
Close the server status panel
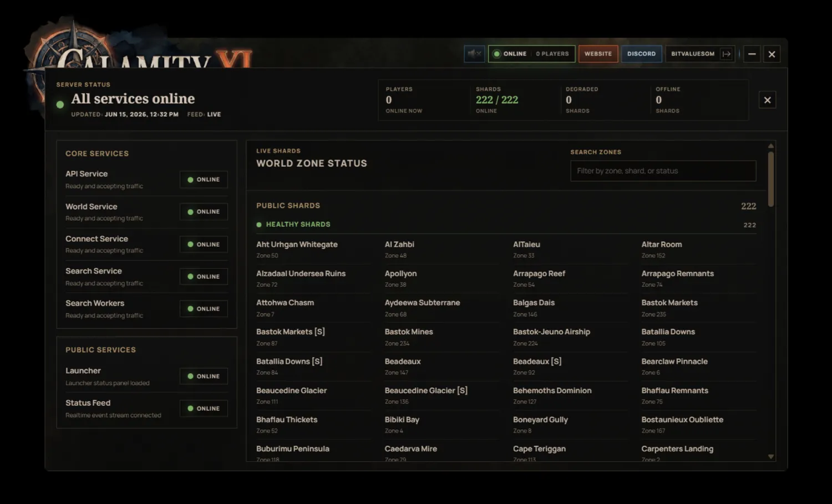point(767,100)
